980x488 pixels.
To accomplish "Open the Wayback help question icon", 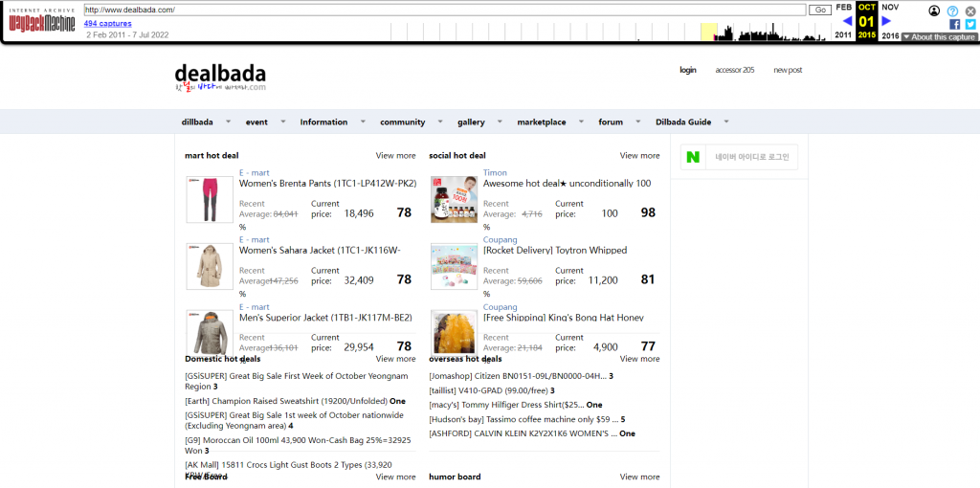I will [x=952, y=11].
